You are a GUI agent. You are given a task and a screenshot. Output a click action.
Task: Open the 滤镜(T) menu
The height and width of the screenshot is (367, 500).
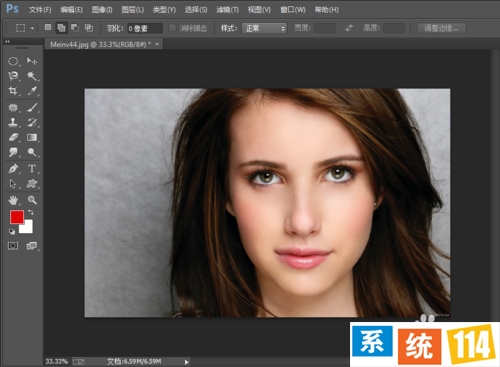(227, 10)
